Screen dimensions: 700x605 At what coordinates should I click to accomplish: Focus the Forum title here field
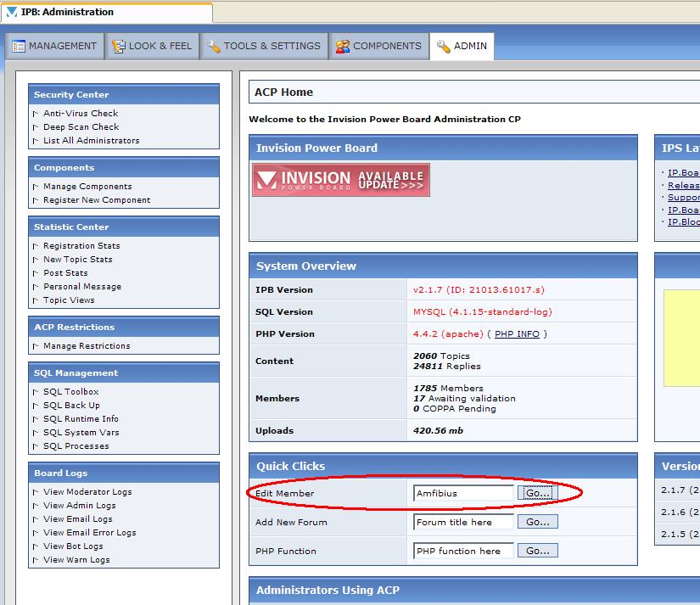[463, 522]
